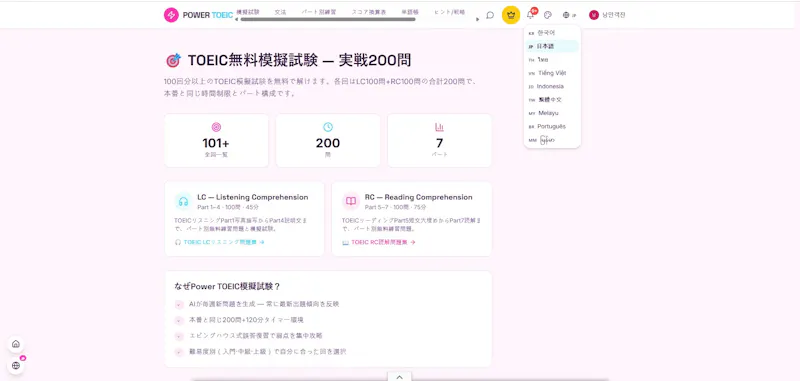The height and width of the screenshot is (381, 800).
Task: Click the text Part 5–7 · 100問 · 75分
Action: [x=396, y=208]
